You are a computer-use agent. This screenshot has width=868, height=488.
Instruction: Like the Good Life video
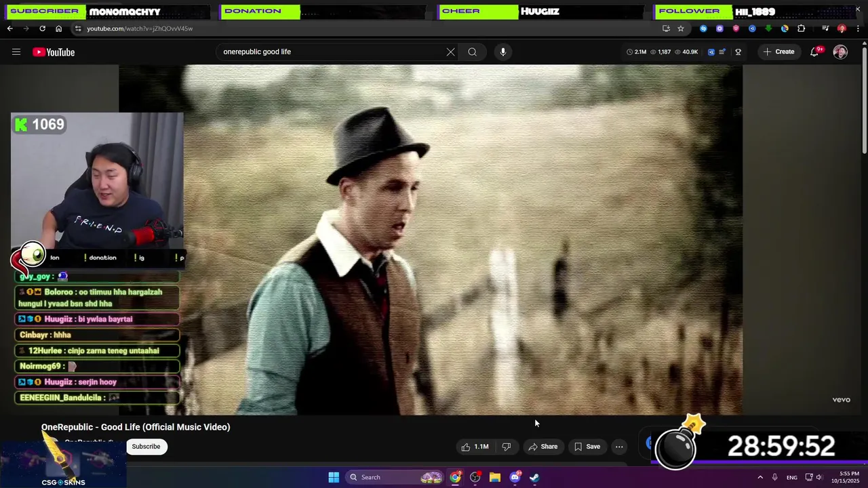475,447
